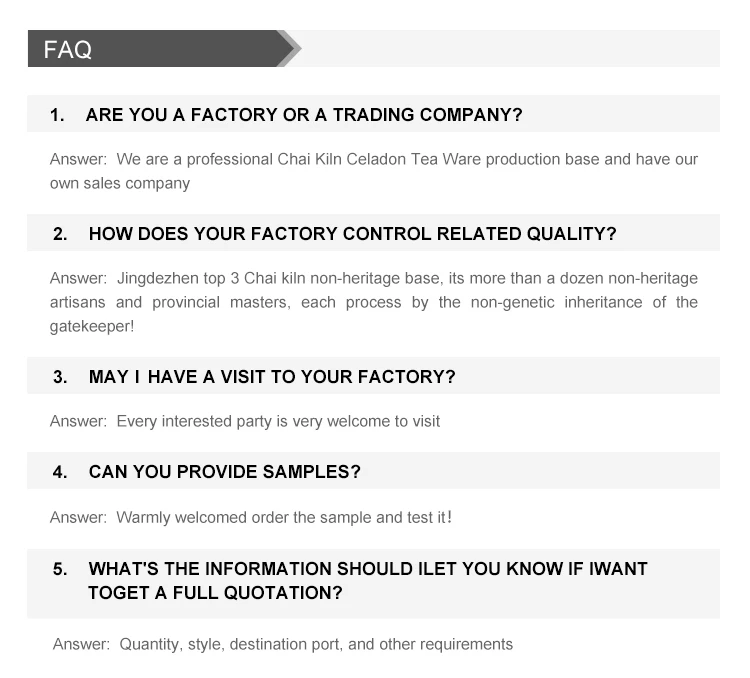750x678 pixels.
Task: Click the number '3.' beside the visit question
Action: (60, 377)
